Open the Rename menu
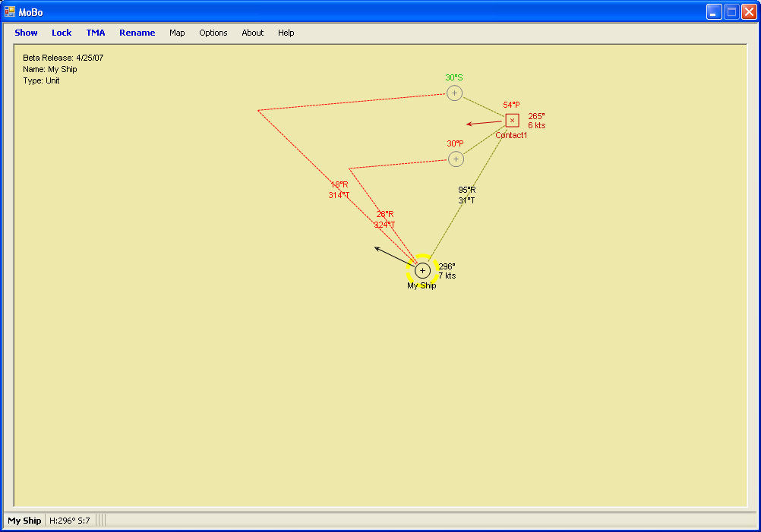761x532 pixels. 137,33
